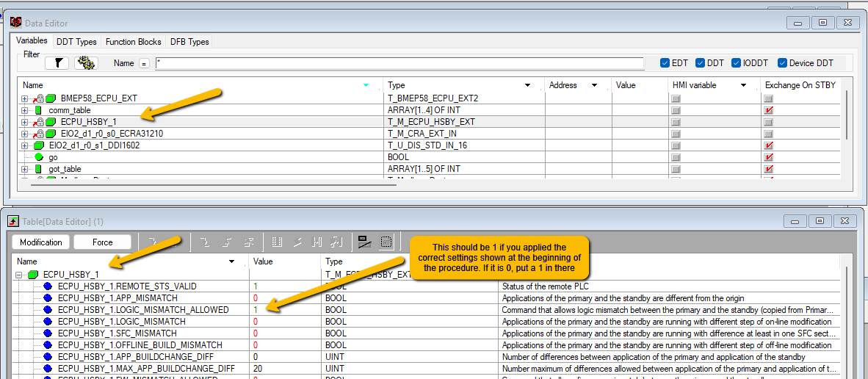Screen dimensions: 868x379
Task: Click the green block icon in Table ECPU_HSBY_1 row
Action: coord(32,274)
